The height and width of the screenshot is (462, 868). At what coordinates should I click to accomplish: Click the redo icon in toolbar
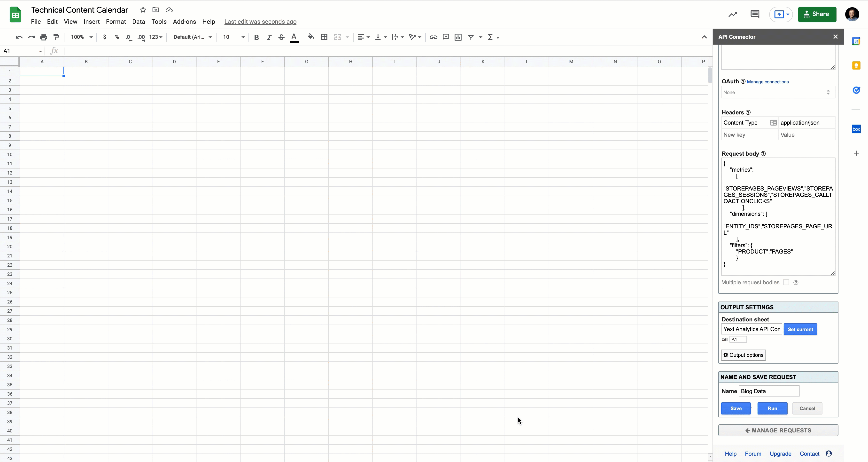31,37
